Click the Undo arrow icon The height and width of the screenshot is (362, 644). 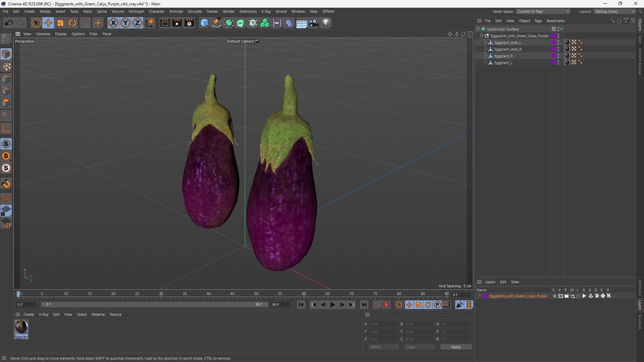(9, 23)
